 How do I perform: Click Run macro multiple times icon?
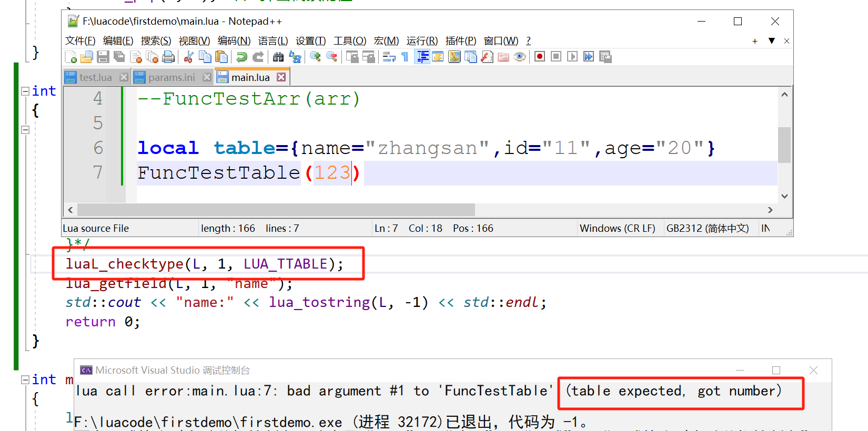(x=589, y=57)
